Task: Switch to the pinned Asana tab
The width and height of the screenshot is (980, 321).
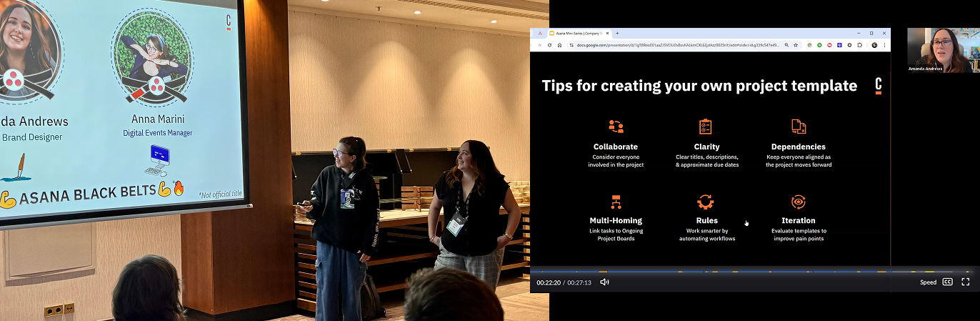Action: 540,33
